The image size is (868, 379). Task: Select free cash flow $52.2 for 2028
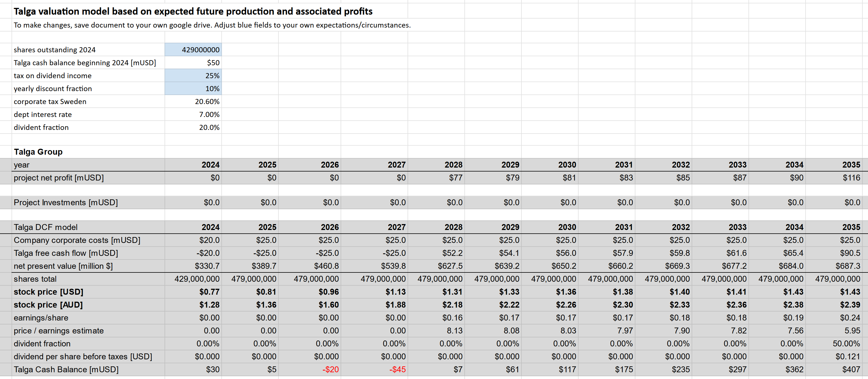click(x=436, y=253)
